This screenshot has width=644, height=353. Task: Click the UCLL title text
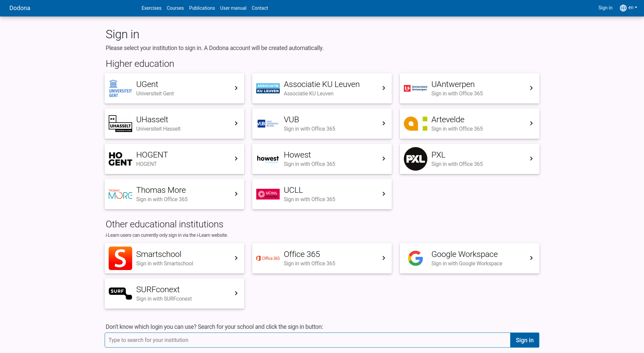click(293, 190)
